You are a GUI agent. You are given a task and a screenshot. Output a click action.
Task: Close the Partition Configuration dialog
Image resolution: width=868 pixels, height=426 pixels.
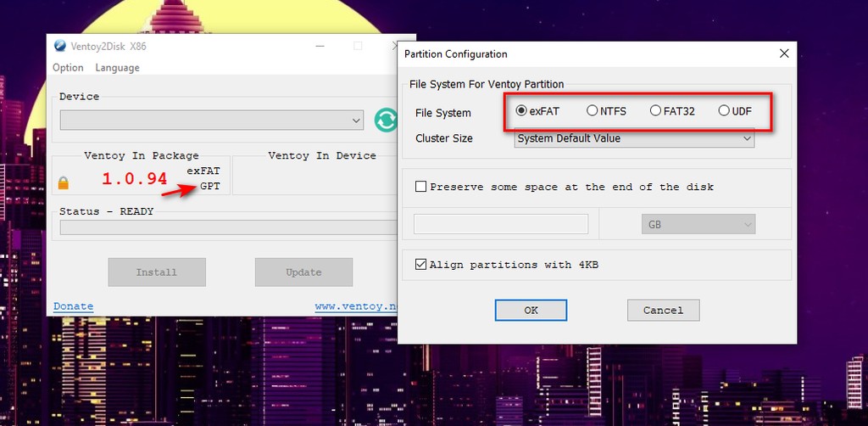click(x=784, y=53)
